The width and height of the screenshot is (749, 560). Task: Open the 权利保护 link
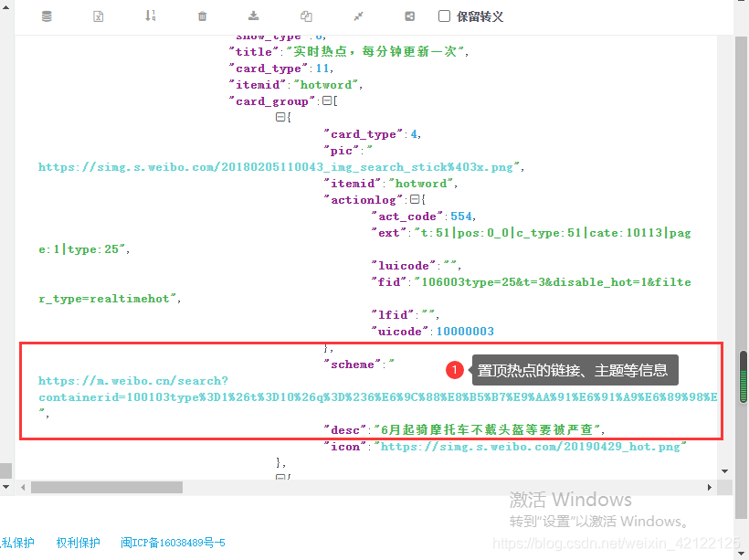[78, 543]
